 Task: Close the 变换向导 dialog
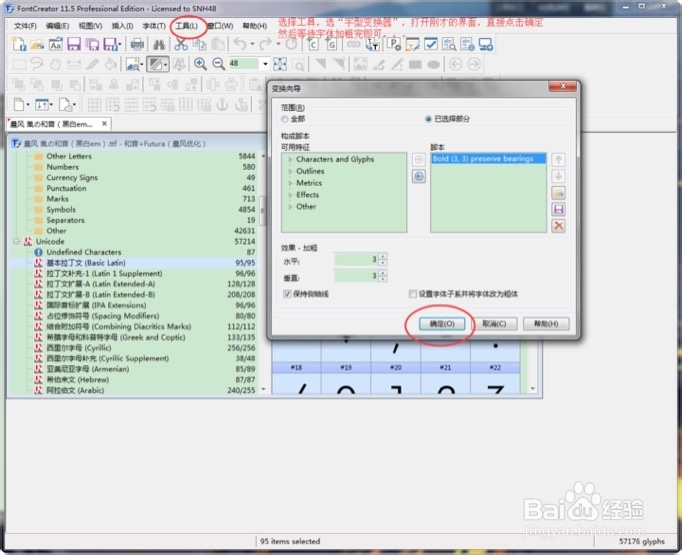tap(562, 86)
